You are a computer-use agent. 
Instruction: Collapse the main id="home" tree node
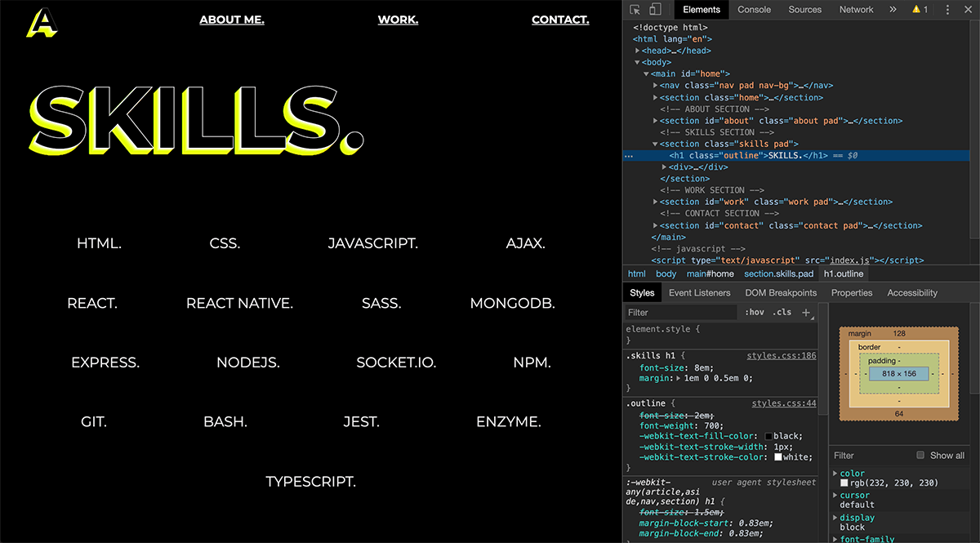[647, 73]
